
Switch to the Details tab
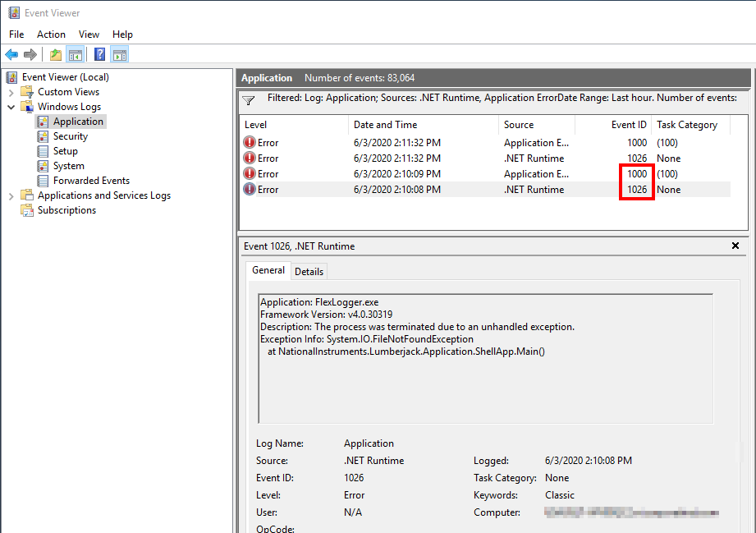tap(309, 271)
